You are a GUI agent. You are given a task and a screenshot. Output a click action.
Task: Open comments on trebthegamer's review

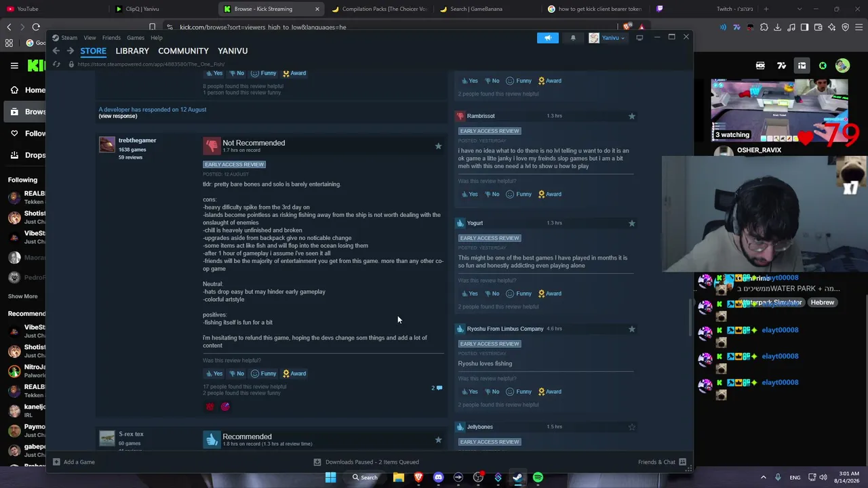tap(437, 388)
